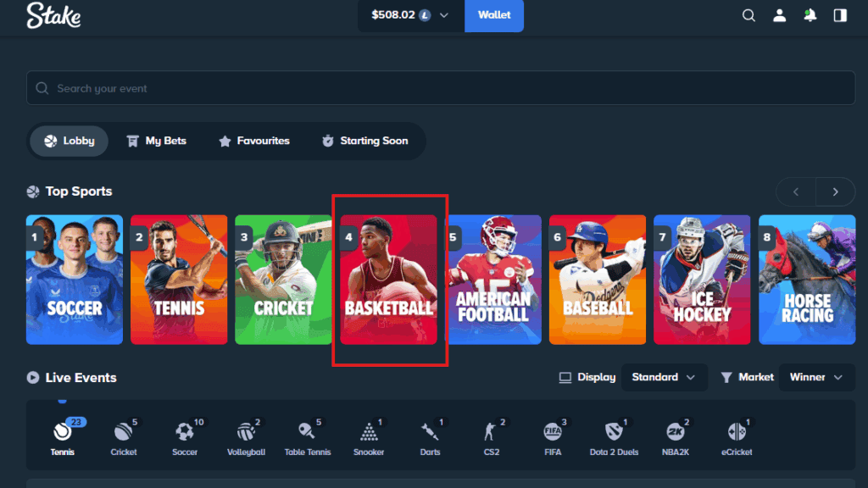The height and width of the screenshot is (488, 868).
Task: Open the Standard display dropdown
Action: coord(664,377)
